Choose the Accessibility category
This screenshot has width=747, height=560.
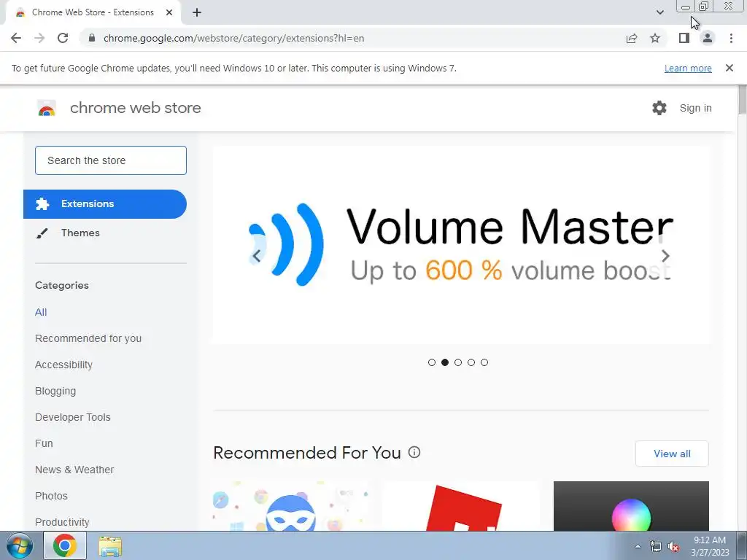pos(64,365)
